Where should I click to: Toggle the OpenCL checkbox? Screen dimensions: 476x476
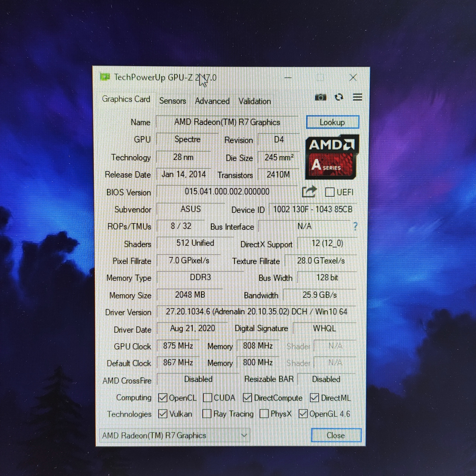(x=162, y=398)
